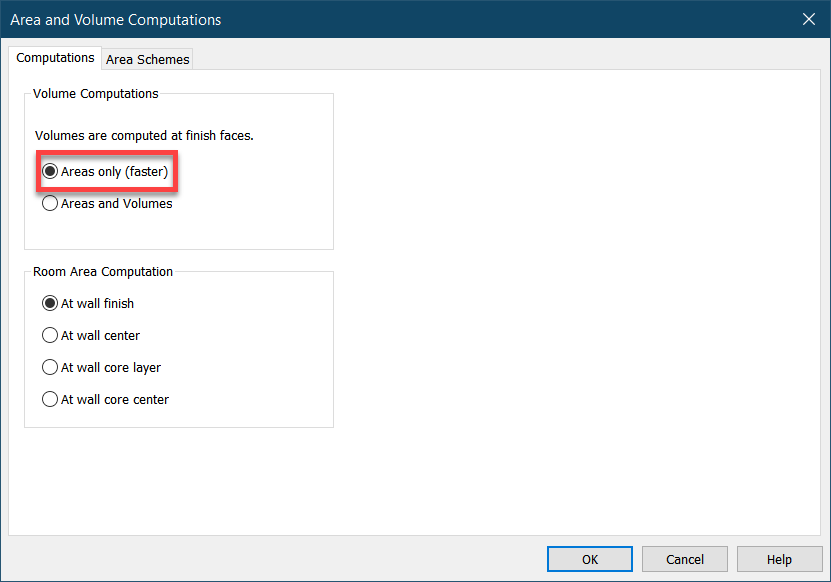The width and height of the screenshot is (831, 582).
Task: Enable Areas and Volumes computation
Action: pos(50,203)
